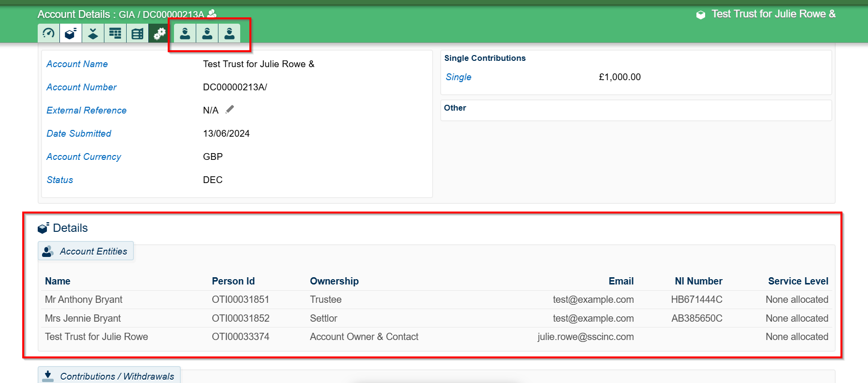Select the Mrs Jennie Bryant row name
The width and height of the screenshot is (868, 383).
(83, 318)
